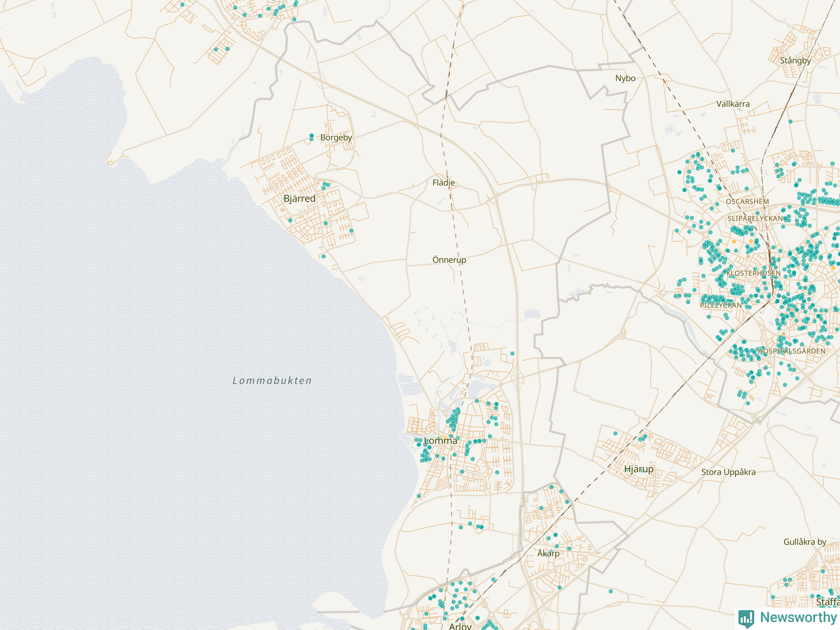Click the Nybo place label
This screenshot has width=840, height=630.
click(x=625, y=78)
